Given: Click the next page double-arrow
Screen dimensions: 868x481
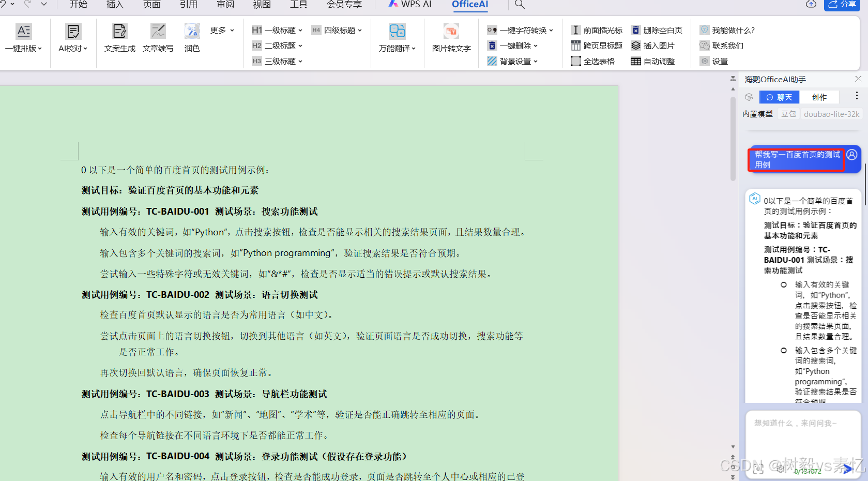Looking at the screenshot, I should 733,477.
